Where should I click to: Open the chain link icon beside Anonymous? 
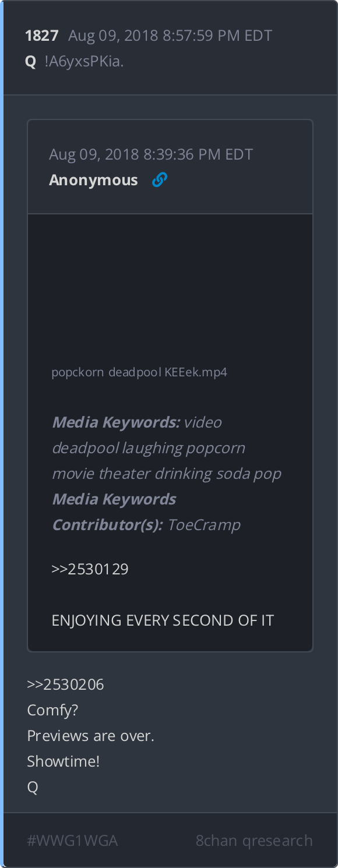point(159,180)
